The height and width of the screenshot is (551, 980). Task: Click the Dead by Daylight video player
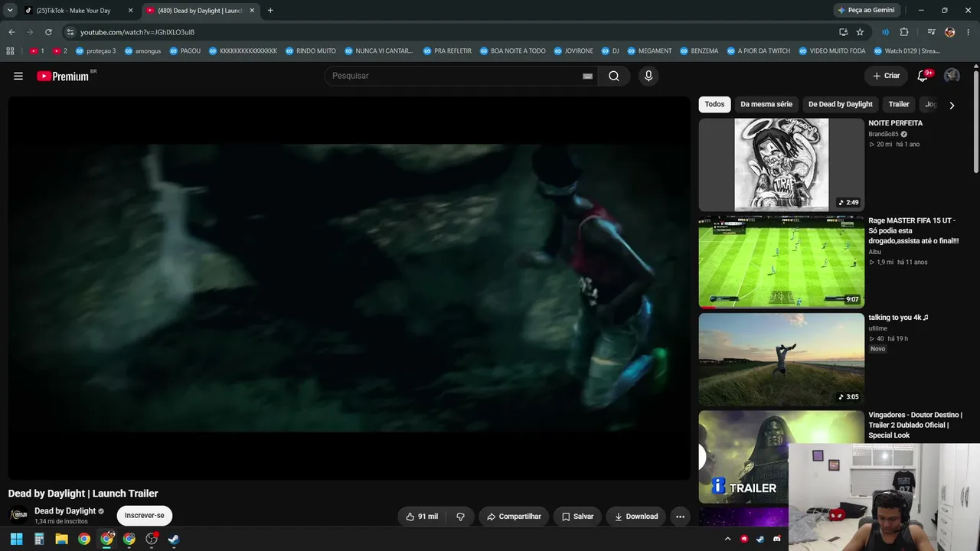click(349, 288)
